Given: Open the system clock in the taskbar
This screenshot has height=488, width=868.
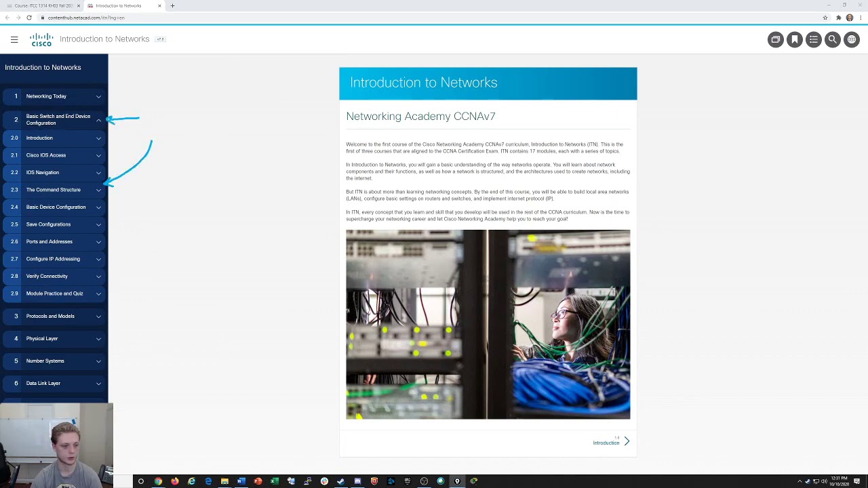Looking at the screenshot, I should tap(840, 481).
